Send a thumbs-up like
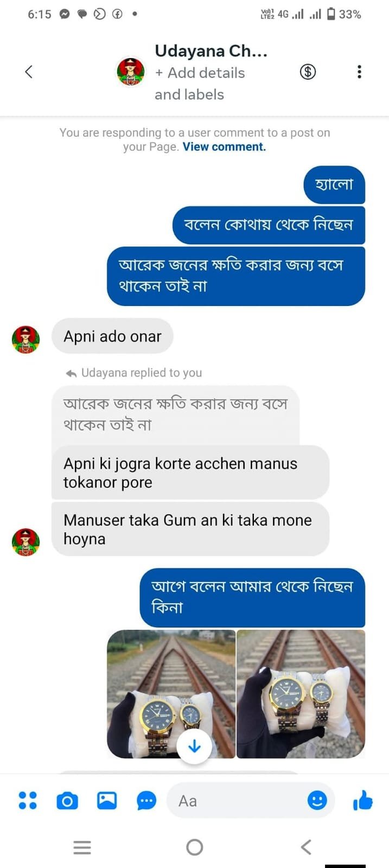 point(363,800)
